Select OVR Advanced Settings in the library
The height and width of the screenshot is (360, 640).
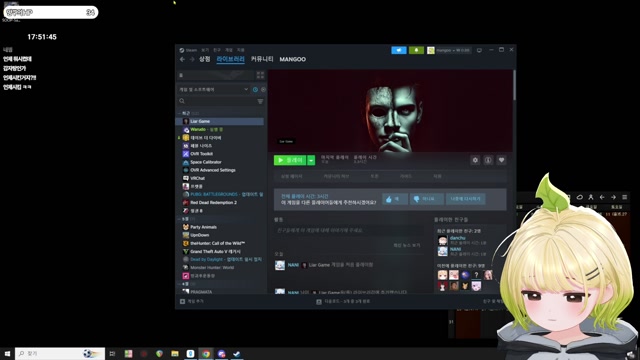220,170
